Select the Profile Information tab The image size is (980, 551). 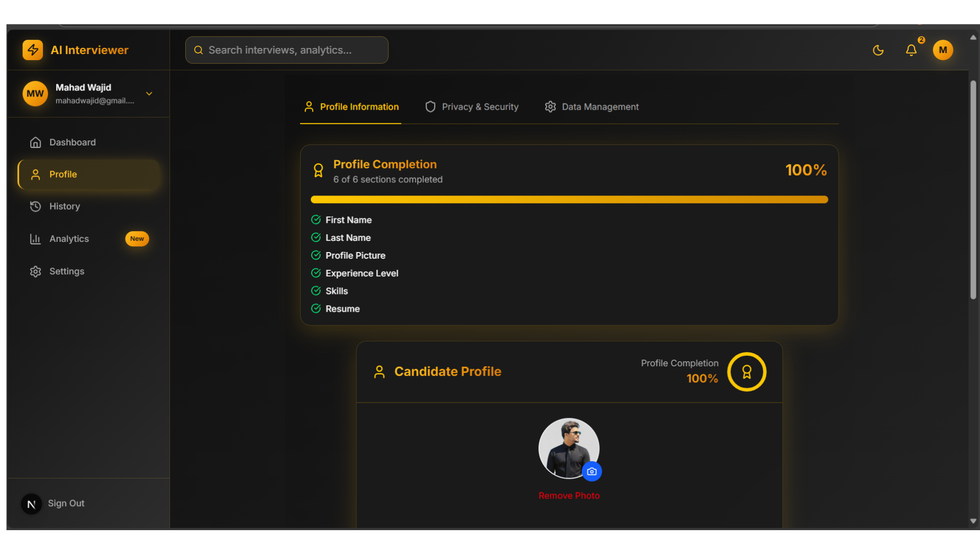point(351,107)
